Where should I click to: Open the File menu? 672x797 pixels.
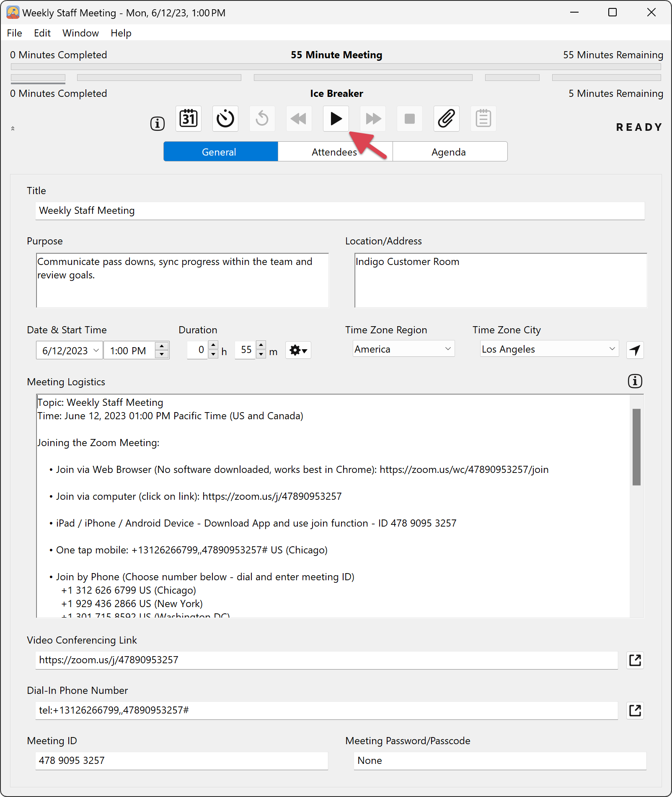[15, 33]
